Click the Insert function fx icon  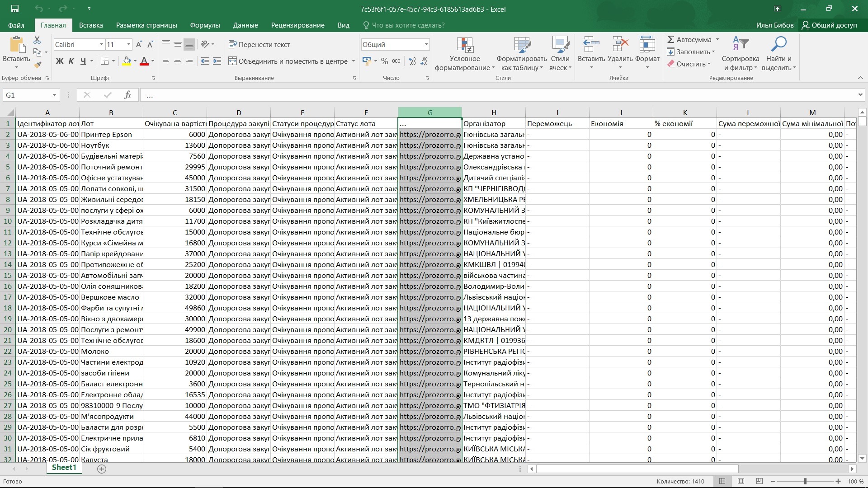pyautogui.click(x=127, y=95)
